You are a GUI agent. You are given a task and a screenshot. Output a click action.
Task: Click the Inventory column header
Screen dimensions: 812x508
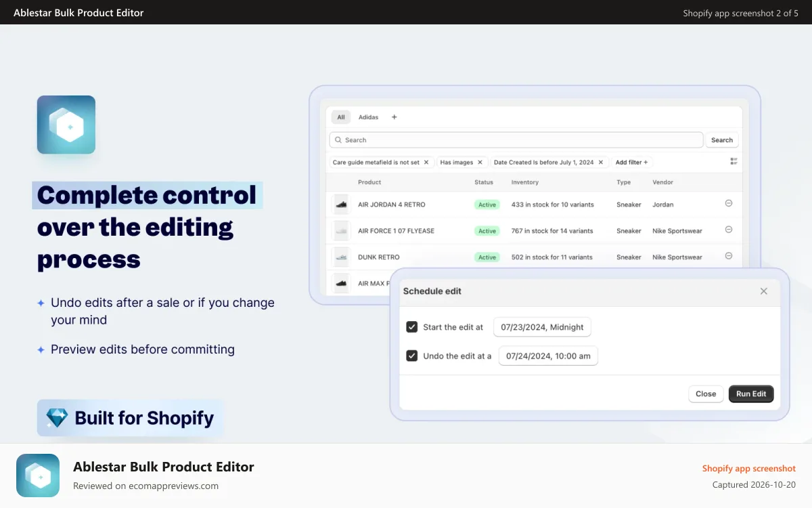pos(525,182)
